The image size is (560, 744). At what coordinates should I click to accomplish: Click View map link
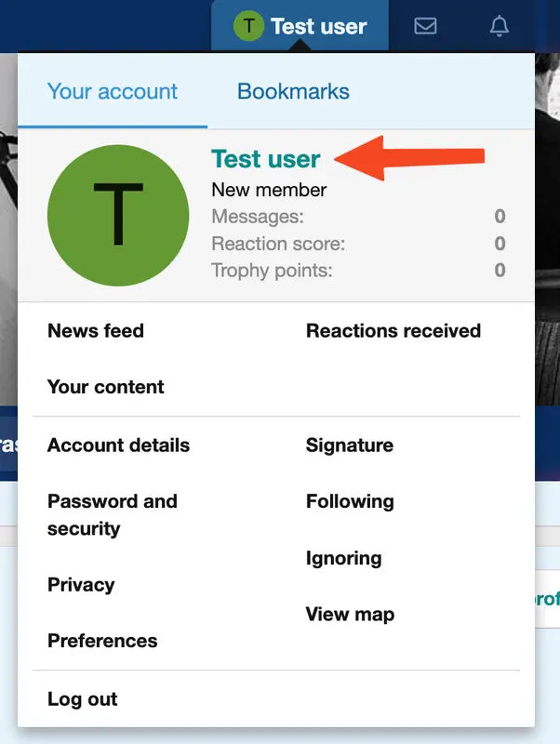351,614
